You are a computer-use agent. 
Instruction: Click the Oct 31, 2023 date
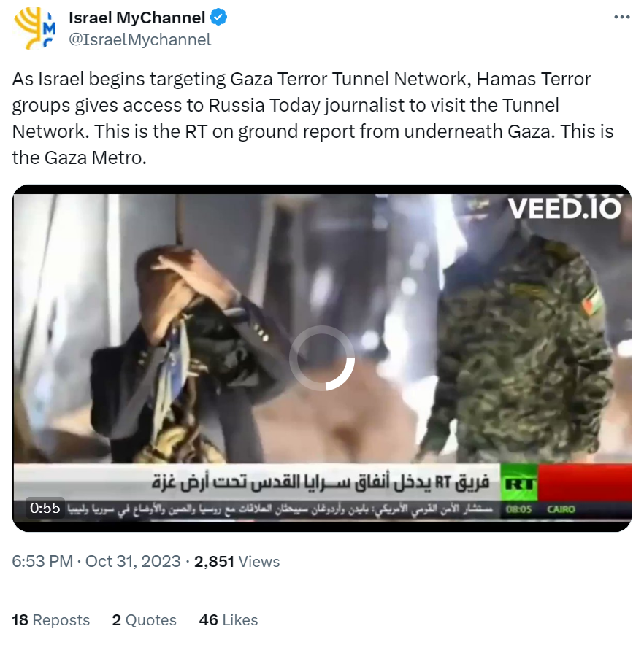pyautogui.click(x=133, y=562)
